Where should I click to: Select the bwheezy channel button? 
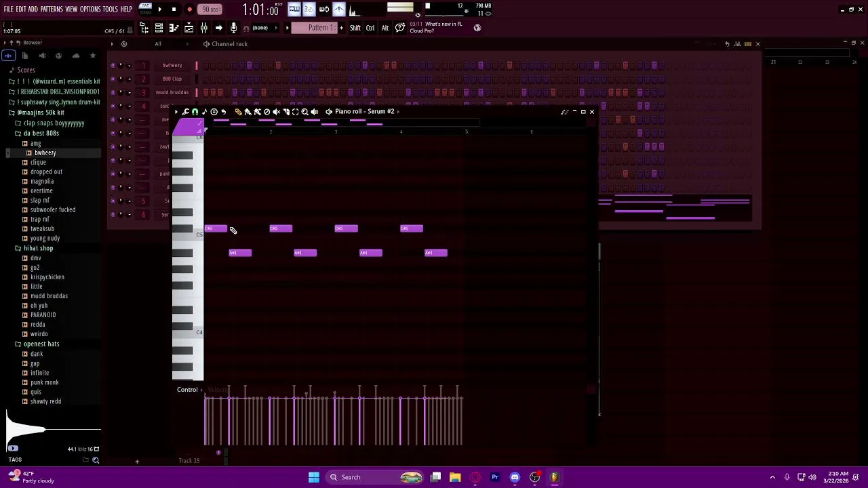(x=172, y=66)
